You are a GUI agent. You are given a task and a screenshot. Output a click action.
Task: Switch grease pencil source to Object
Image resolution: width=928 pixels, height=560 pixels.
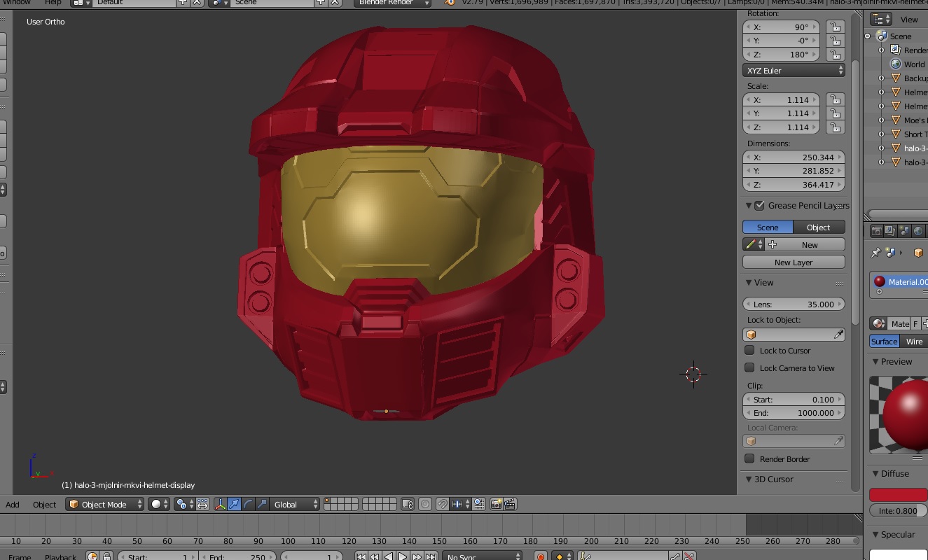(818, 227)
